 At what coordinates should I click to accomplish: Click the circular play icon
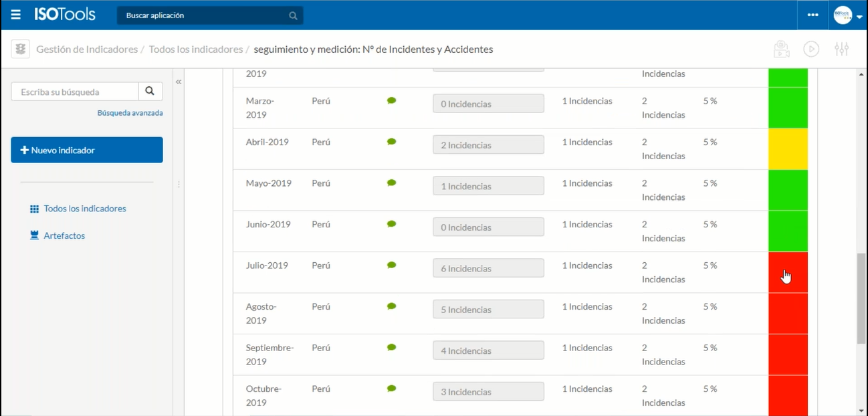point(811,49)
